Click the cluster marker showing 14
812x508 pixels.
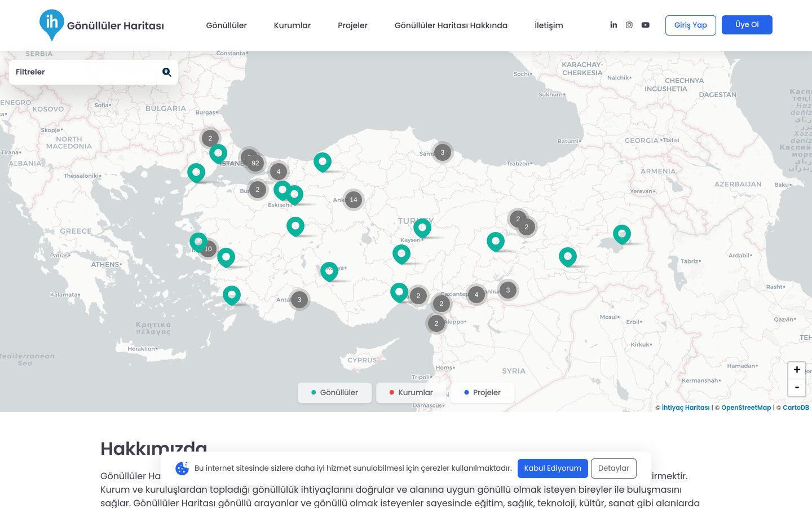pos(354,200)
